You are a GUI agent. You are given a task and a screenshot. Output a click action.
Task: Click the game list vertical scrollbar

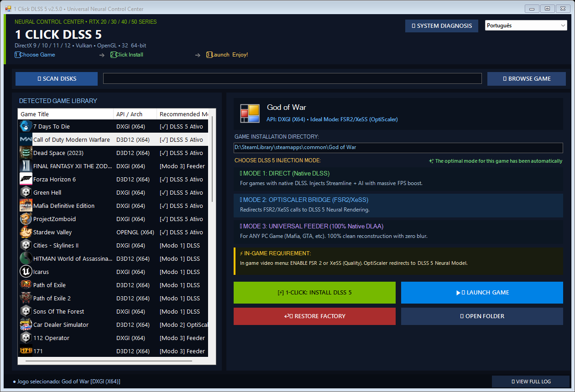point(212,160)
